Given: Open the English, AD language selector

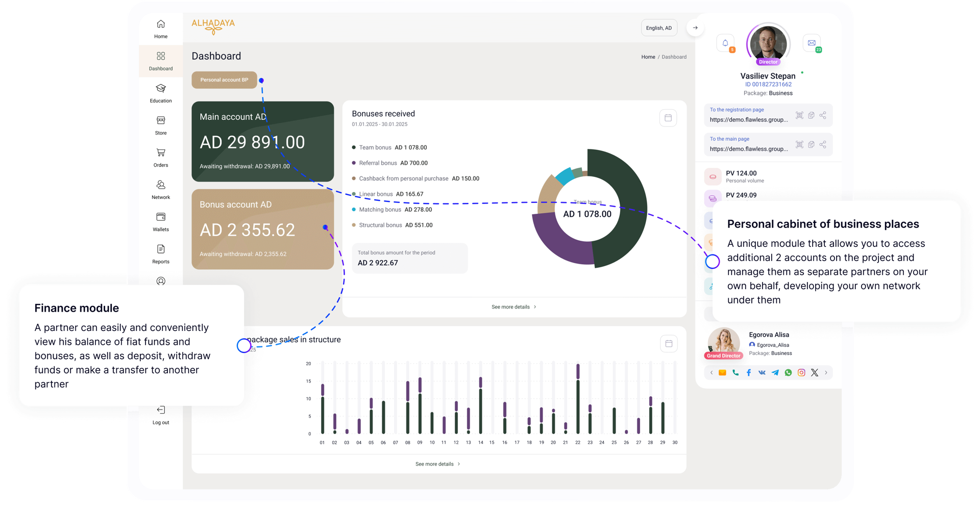Looking at the screenshot, I should pos(659,28).
